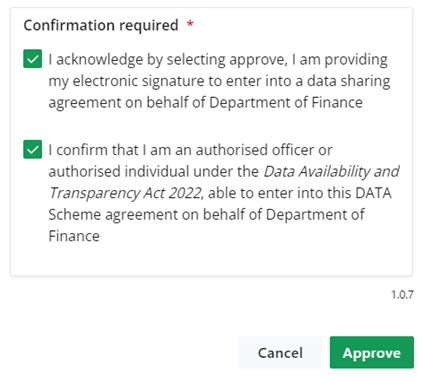Click the green Approve button
The width and height of the screenshot is (422, 382).
(372, 353)
